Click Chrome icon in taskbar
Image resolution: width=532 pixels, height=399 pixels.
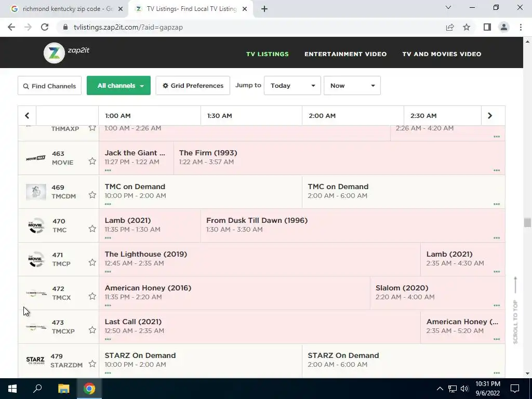point(89,389)
